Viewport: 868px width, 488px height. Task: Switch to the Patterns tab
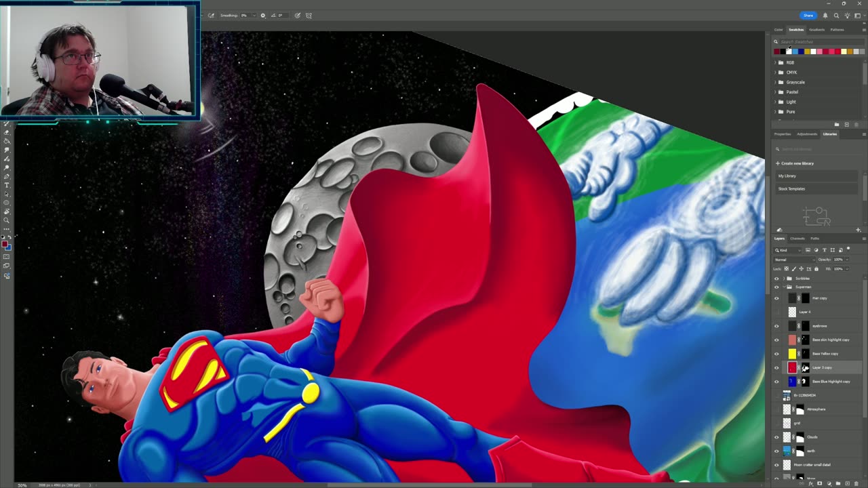click(837, 30)
